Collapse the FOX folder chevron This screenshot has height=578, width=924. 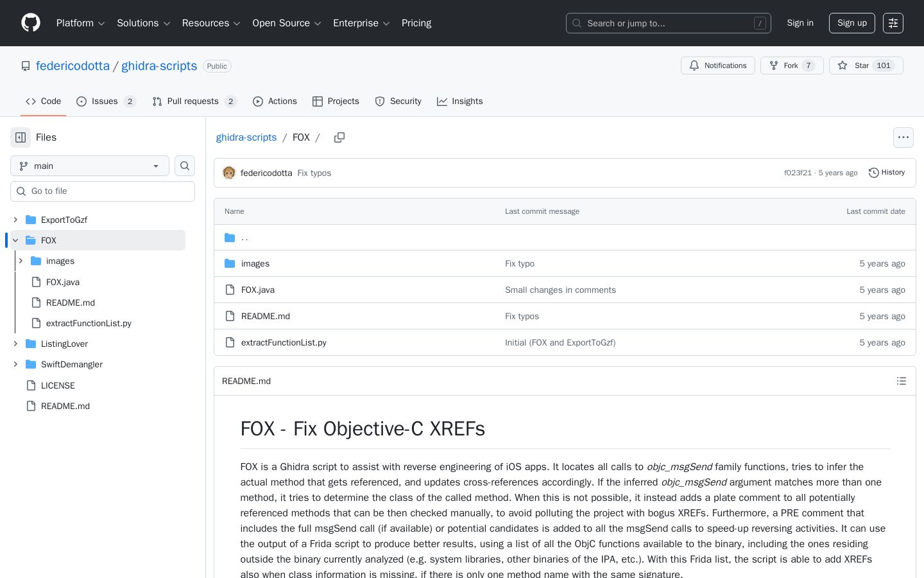(x=15, y=240)
